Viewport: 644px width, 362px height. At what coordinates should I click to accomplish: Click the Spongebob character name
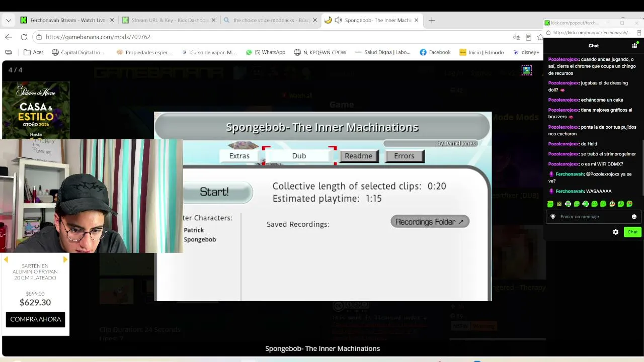[x=200, y=239]
